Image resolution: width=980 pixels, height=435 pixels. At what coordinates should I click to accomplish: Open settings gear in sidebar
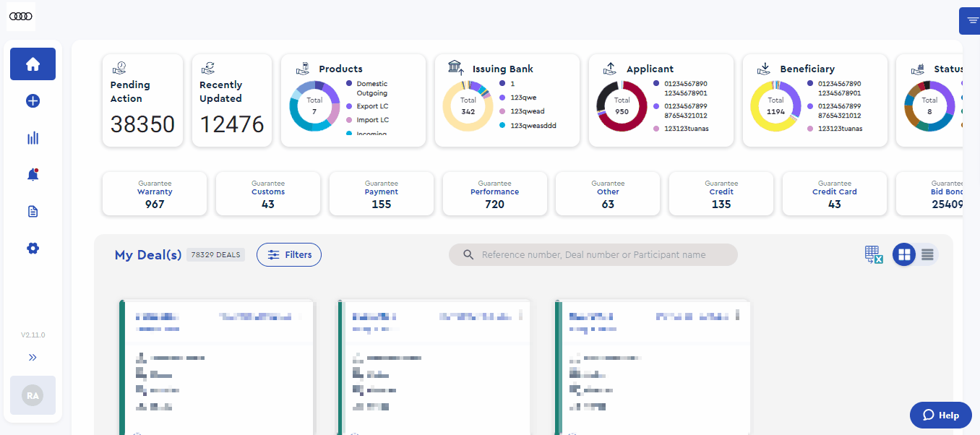pyautogui.click(x=33, y=248)
